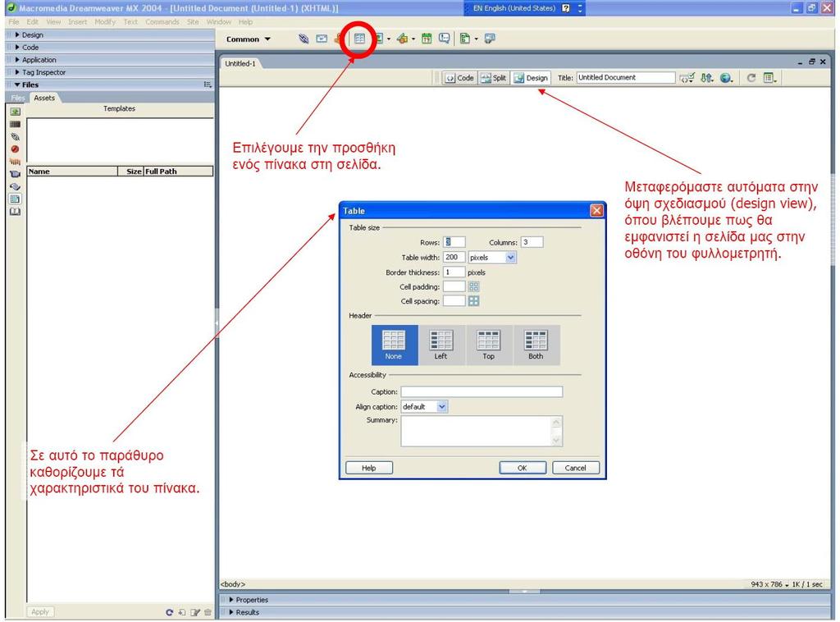Click the Media icon in the Insert bar
This screenshot has width=840, height=622.
pyautogui.click(x=402, y=39)
